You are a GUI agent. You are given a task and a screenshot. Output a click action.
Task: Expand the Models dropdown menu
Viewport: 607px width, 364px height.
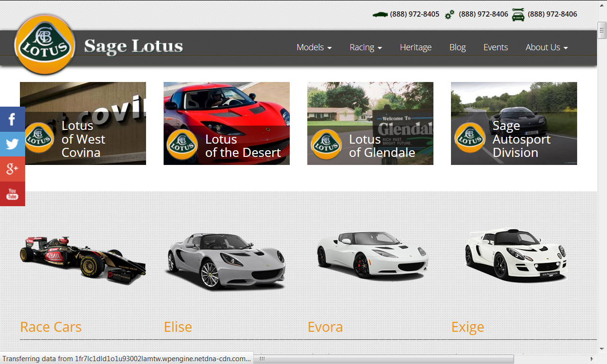(314, 47)
